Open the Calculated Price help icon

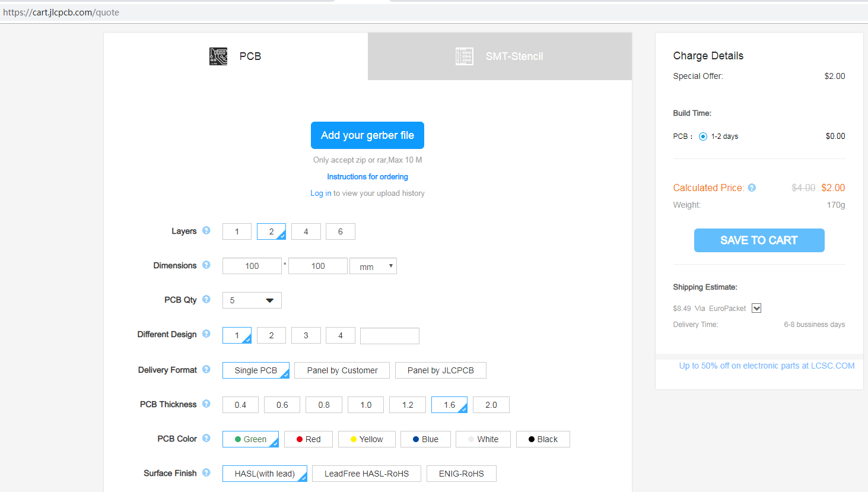coord(752,188)
